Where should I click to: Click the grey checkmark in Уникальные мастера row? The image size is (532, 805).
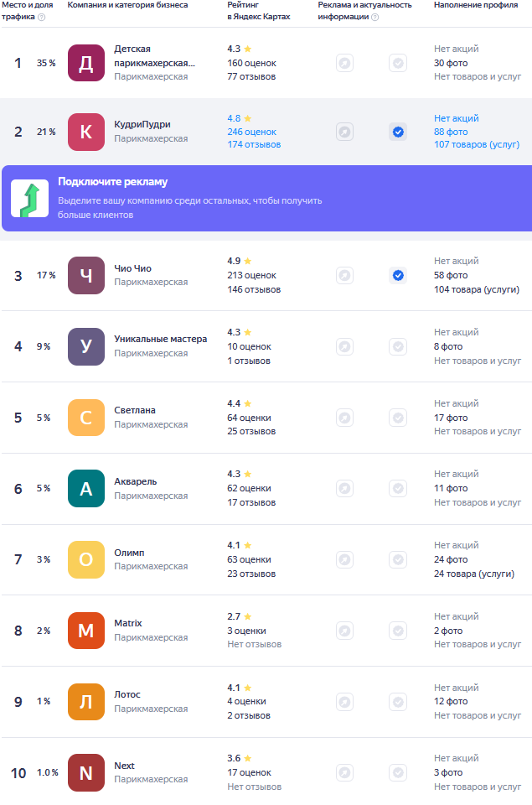coord(398,346)
